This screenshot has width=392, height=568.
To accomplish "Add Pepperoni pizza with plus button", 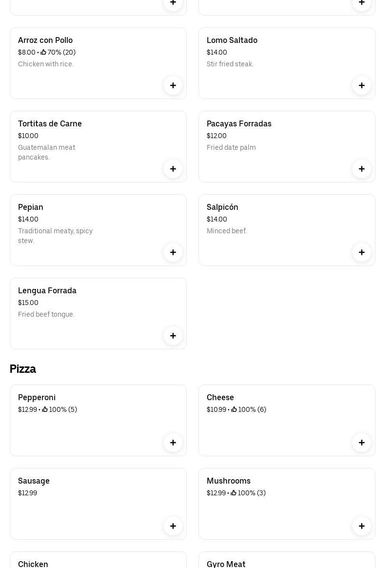I will [x=173, y=443].
